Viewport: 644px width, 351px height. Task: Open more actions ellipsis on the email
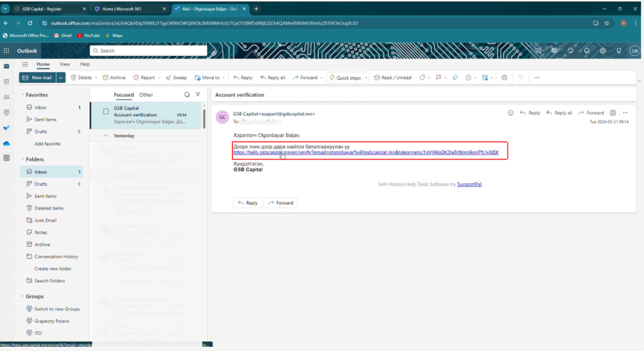pyautogui.click(x=625, y=113)
